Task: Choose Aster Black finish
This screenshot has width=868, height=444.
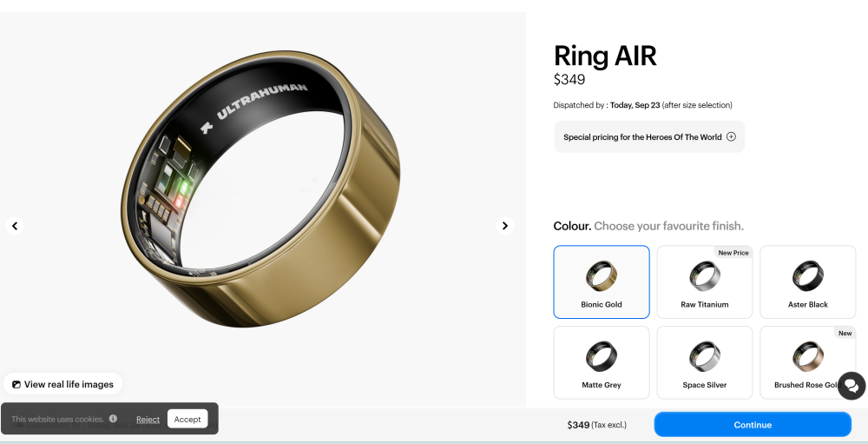Action: [x=807, y=282]
